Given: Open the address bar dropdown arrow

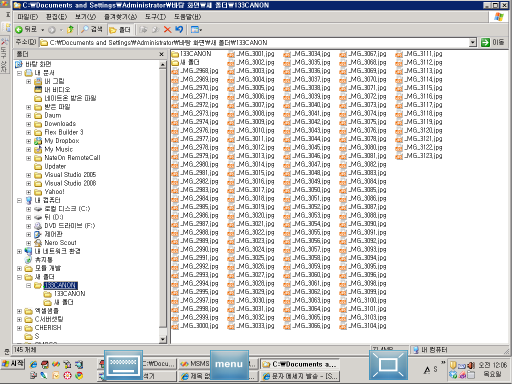Looking at the screenshot, I should 473,42.
